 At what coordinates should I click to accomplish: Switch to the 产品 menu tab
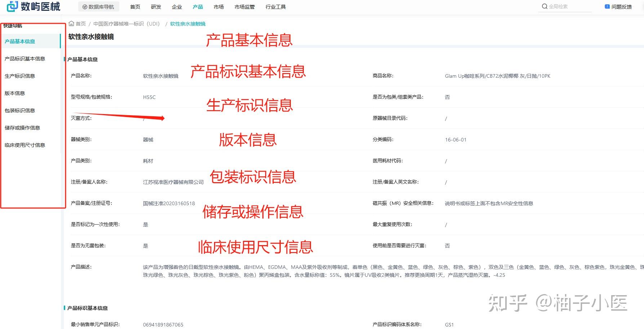pyautogui.click(x=197, y=6)
